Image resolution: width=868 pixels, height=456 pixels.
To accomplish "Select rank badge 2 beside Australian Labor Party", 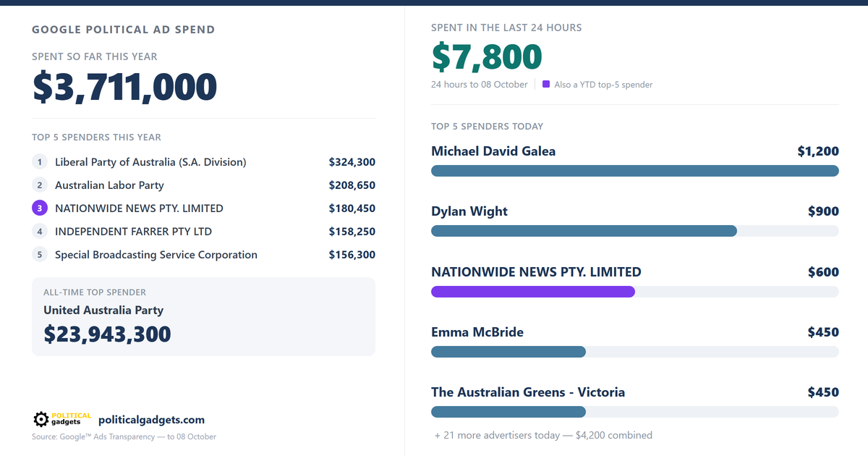I will tap(40, 185).
